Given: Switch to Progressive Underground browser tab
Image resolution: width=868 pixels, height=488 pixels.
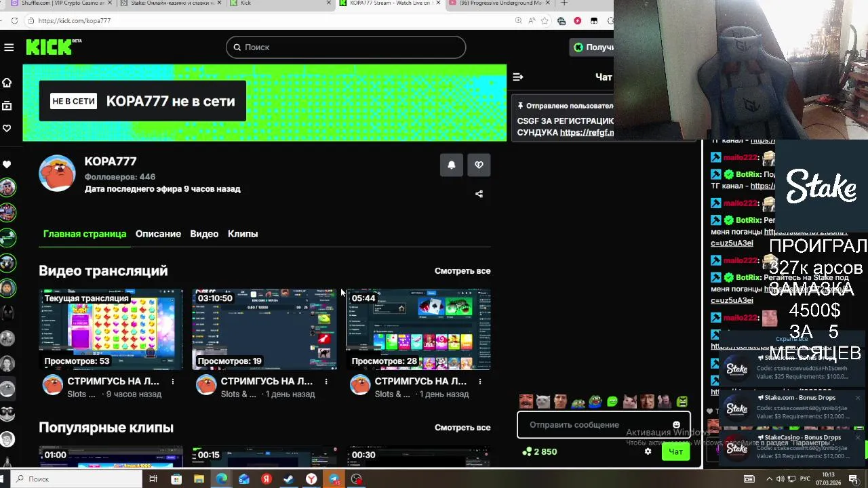Looking at the screenshot, I should [499, 3].
